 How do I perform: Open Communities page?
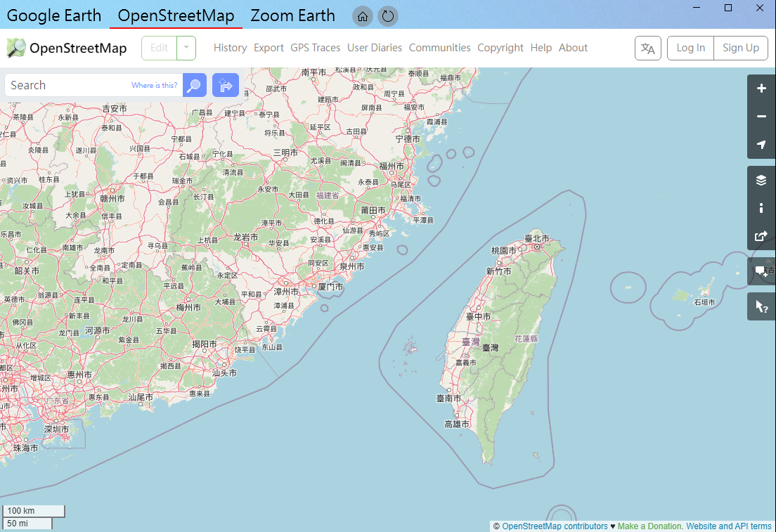(x=439, y=48)
